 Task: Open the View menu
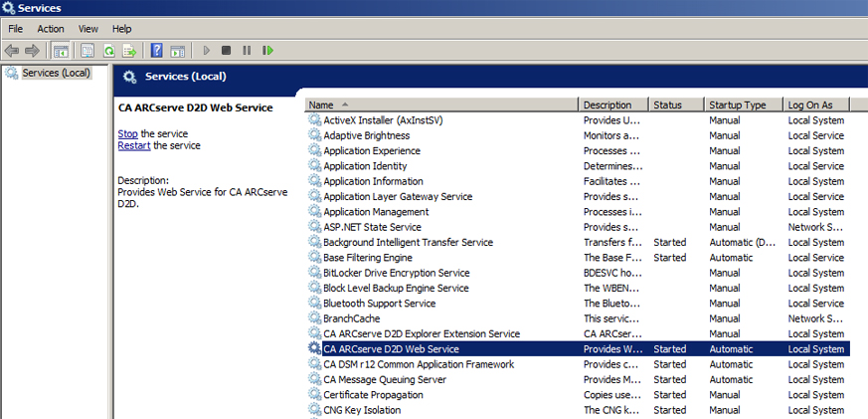[x=88, y=29]
